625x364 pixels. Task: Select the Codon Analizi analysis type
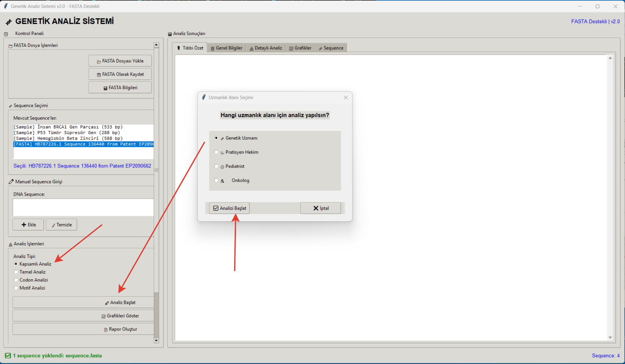click(16, 280)
